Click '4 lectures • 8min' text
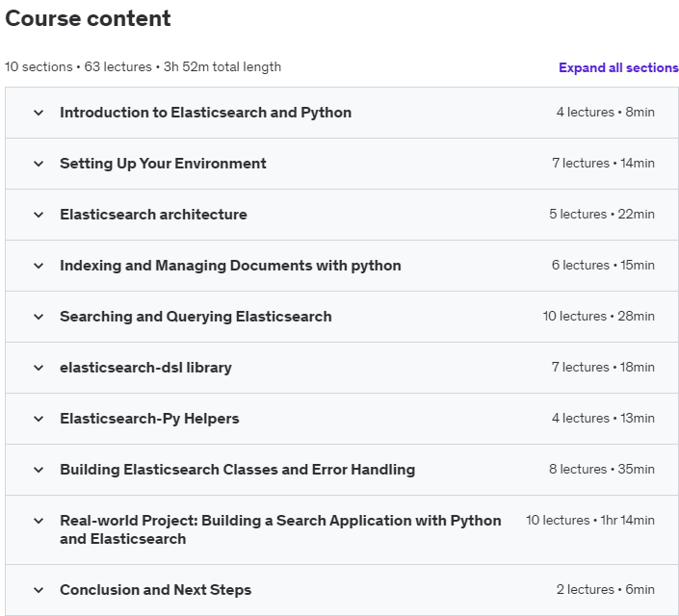679x616 pixels. coord(606,112)
